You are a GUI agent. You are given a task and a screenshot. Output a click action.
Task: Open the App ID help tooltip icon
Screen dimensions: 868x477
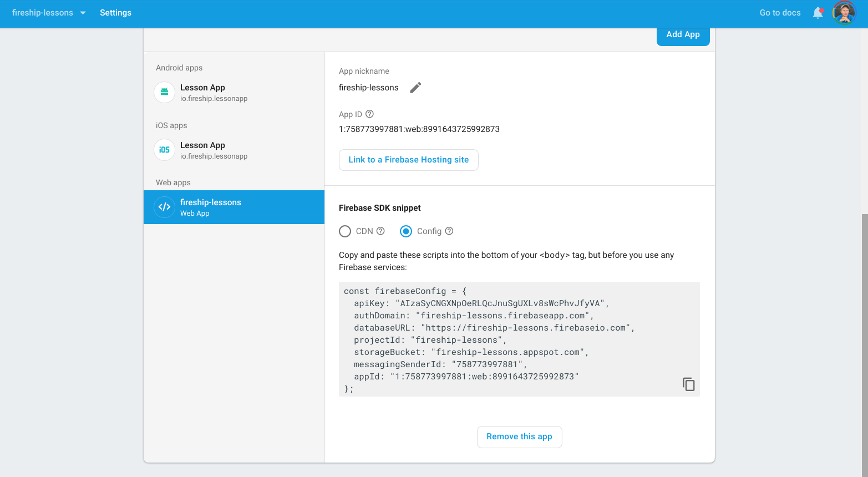point(370,114)
